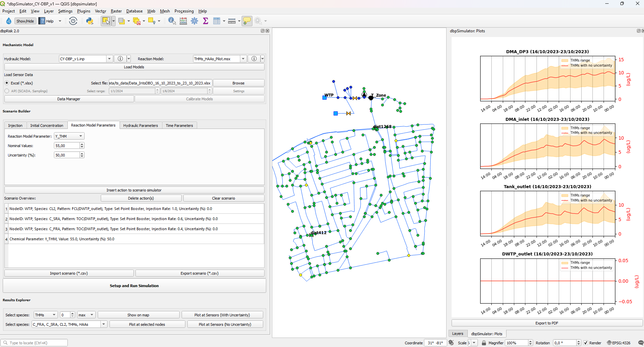This screenshot has height=347, width=644.
Task: Click the EPSG:4326 projection button
Action: (619, 343)
